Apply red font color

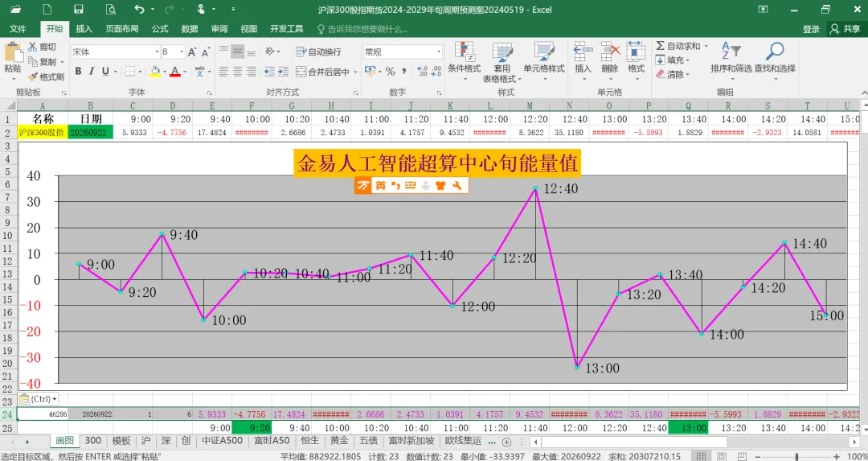175,72
